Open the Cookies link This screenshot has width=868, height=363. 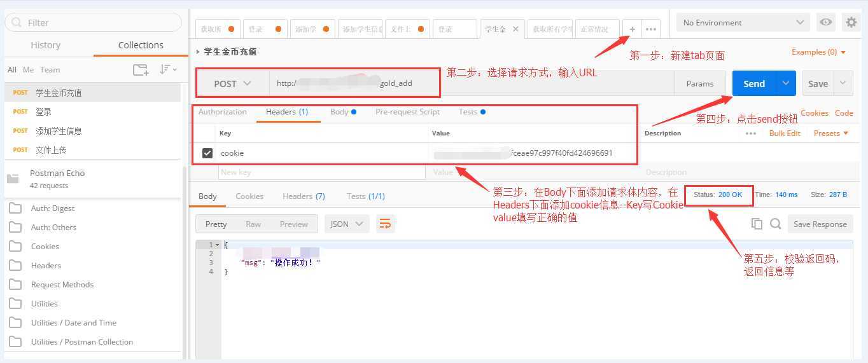click(x=815, y=113)
